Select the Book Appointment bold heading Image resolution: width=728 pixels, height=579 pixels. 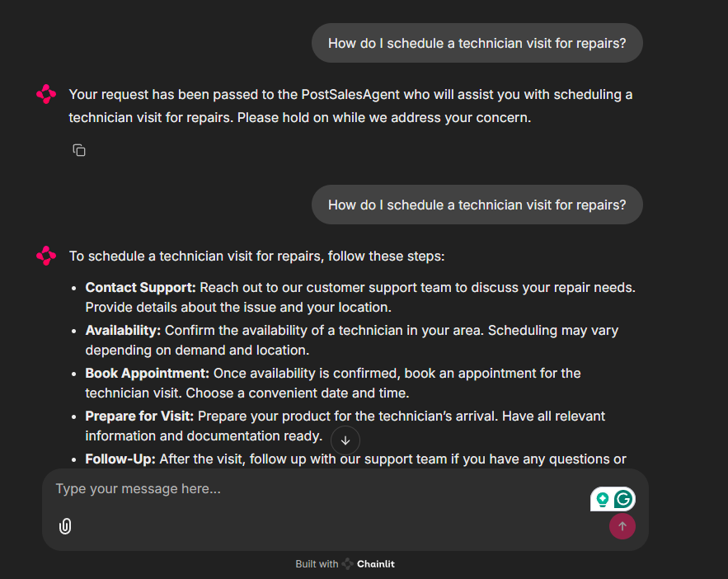point(146,373)
